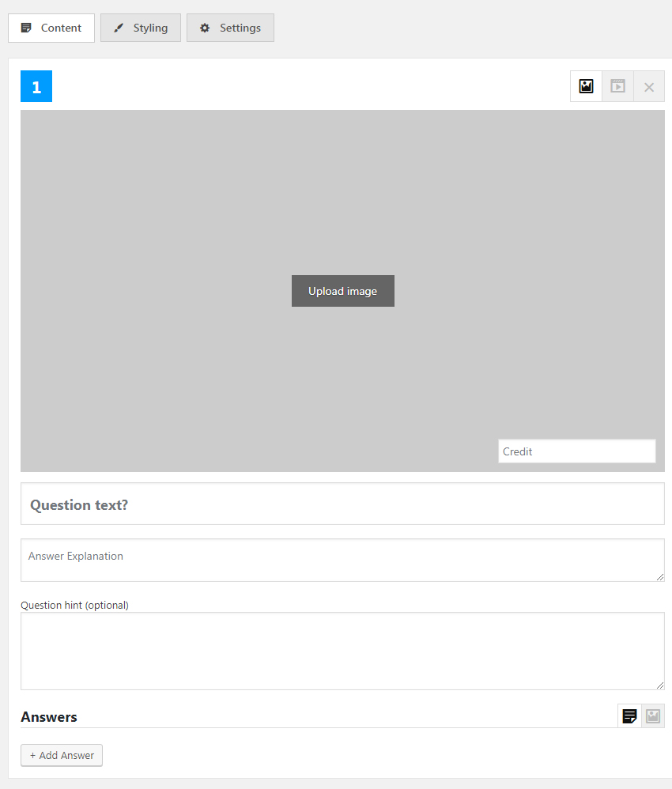
Task: Switch answers to image type icon
Action: [x=653, y=715]
